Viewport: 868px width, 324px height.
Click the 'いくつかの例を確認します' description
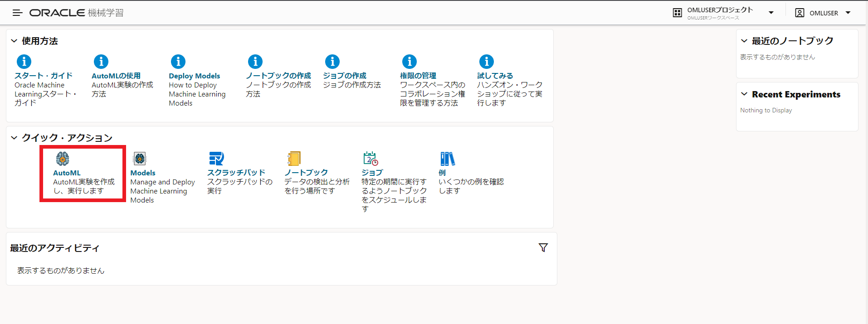click(x=471, y=186)
